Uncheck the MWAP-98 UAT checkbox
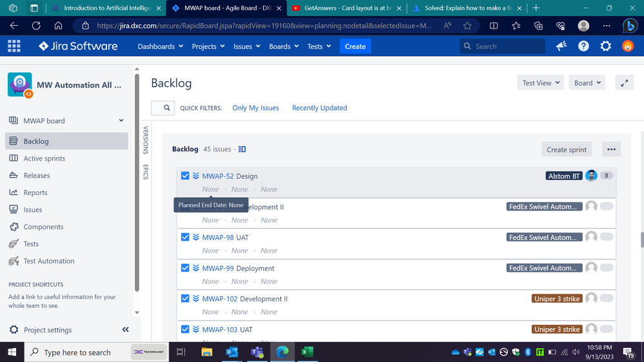 point(185,237)
